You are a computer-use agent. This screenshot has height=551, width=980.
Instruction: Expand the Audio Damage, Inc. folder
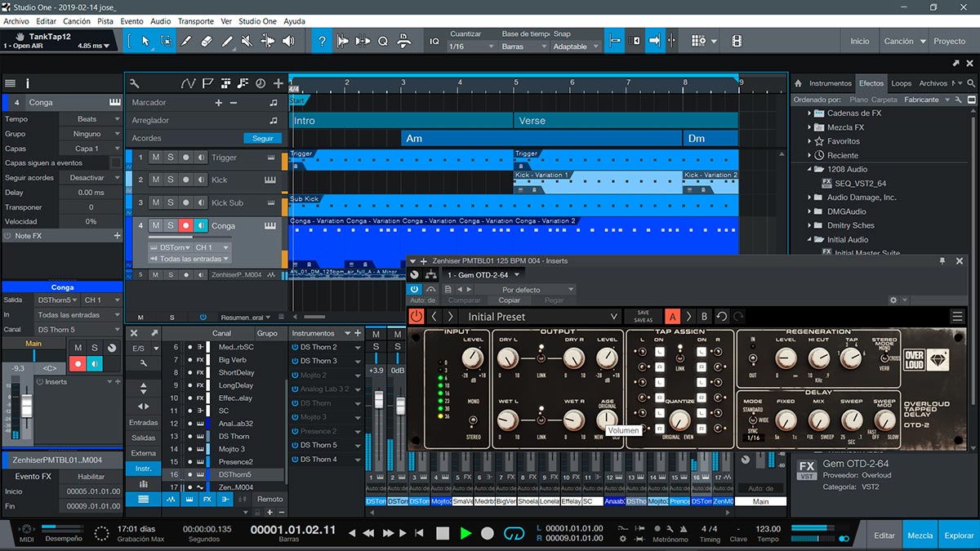tap(810, 198)
